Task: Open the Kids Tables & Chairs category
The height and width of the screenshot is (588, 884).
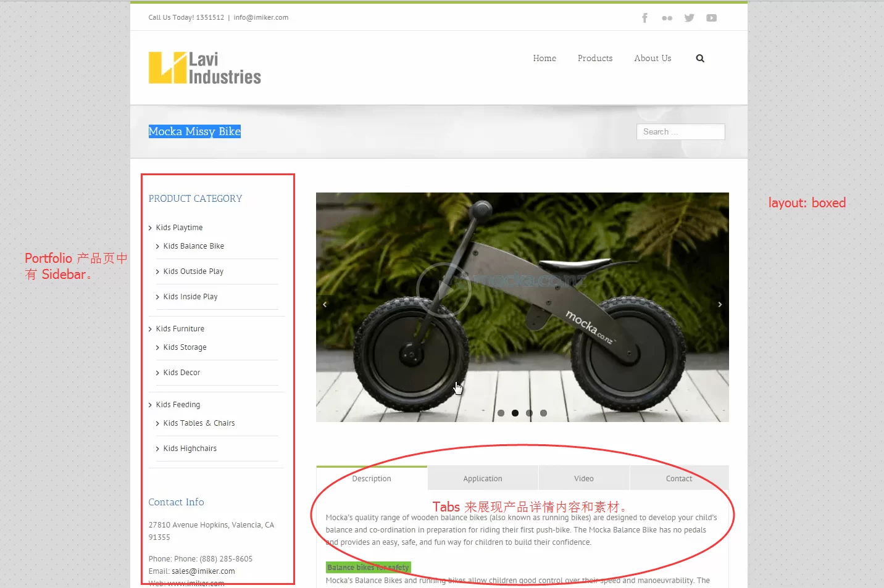Action: point(199,423)
